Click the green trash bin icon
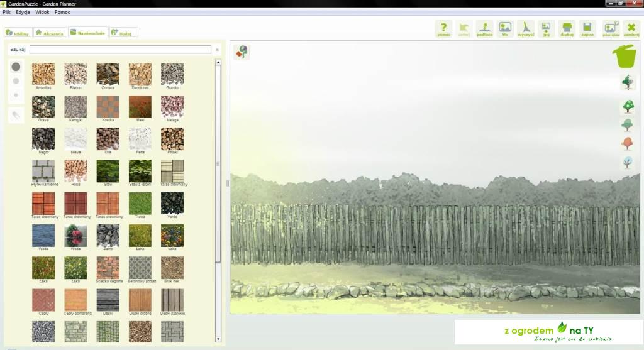Screen dimensions: 644x350 coord(625,56)
